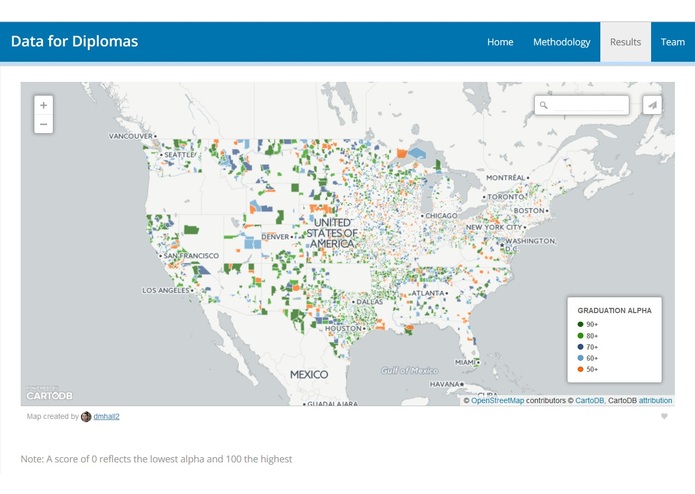
Task: Select the Results tab
Action: pos(625,42)
